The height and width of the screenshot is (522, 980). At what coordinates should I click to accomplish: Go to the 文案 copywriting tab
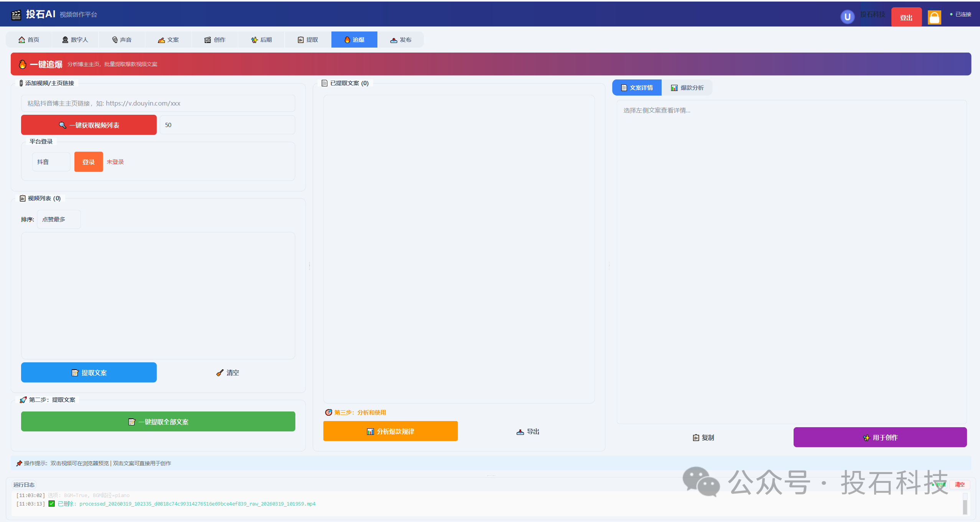click(x=168, y=40)
